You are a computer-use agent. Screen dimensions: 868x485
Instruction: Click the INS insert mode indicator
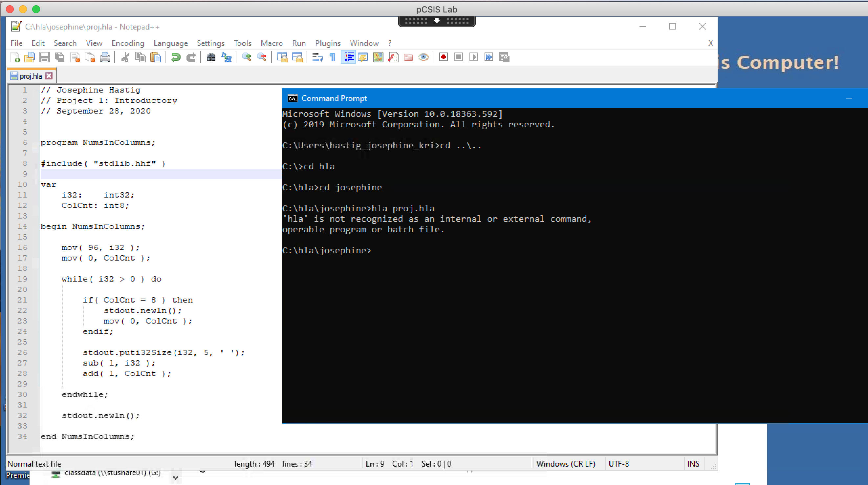point(693,464)
